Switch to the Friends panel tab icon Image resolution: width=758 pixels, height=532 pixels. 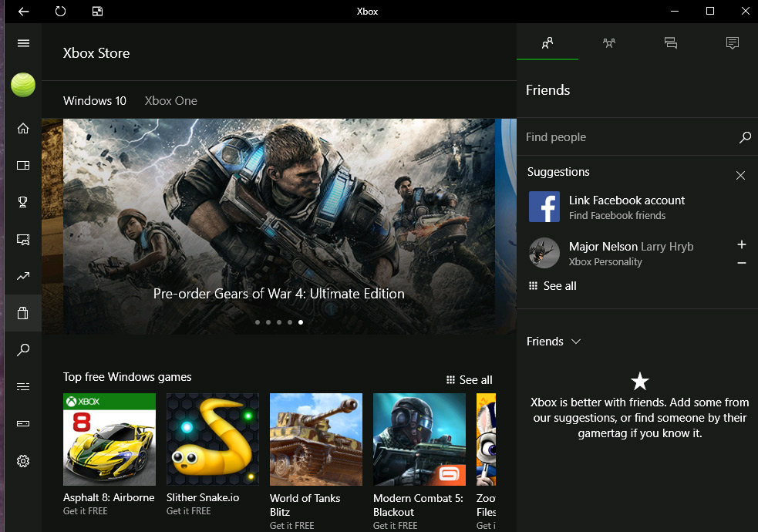(x=547, y=43)
